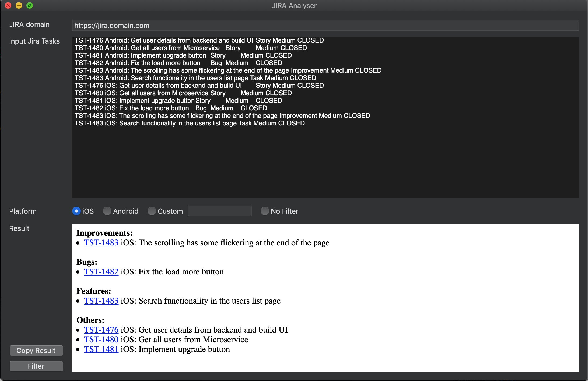Click the Improvements: heading in results
The width and height of the screenshot is (588, 381).
pyautogui.click(x=104, y=233)
